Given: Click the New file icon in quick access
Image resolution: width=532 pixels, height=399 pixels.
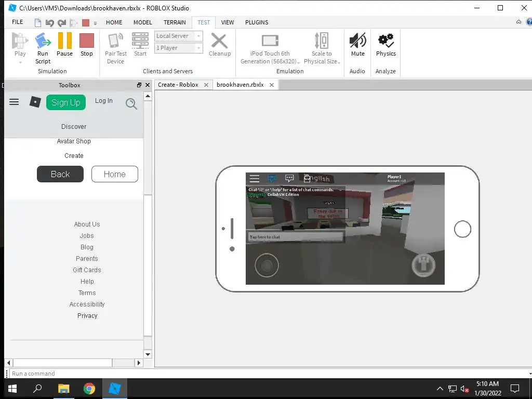Looking at the screenshot, I should [37, 23].
